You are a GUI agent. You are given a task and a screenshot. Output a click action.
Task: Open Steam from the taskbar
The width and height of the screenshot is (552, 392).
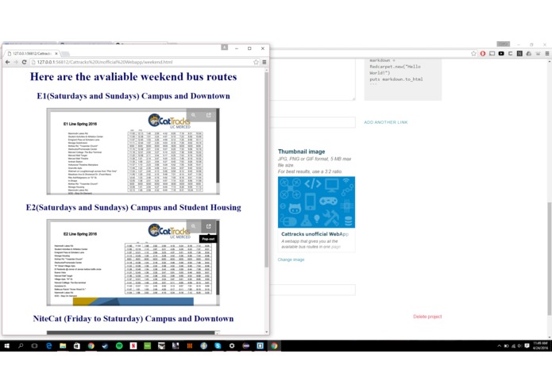click(105, 346)
